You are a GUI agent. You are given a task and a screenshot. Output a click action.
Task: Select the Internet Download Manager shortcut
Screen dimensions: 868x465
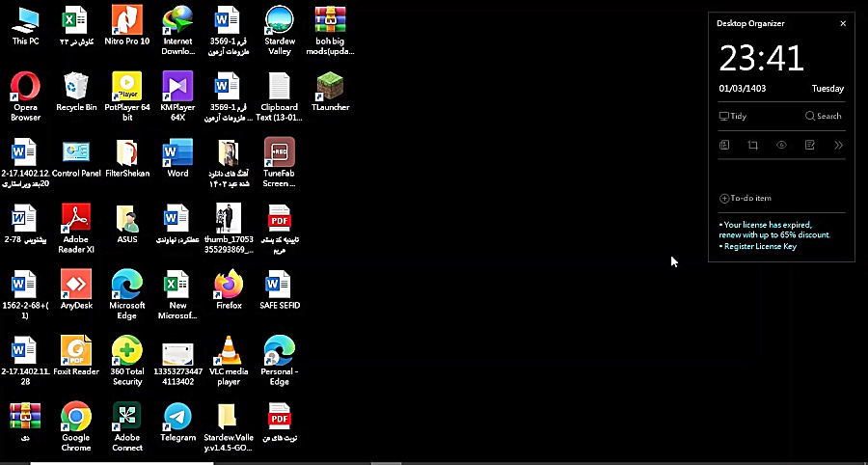point(177,31)
